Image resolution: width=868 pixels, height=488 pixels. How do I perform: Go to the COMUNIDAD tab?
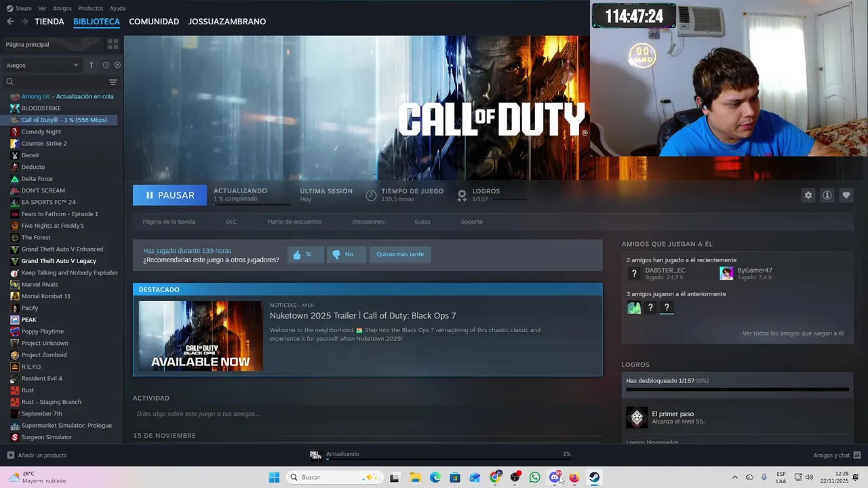(154, 22)
